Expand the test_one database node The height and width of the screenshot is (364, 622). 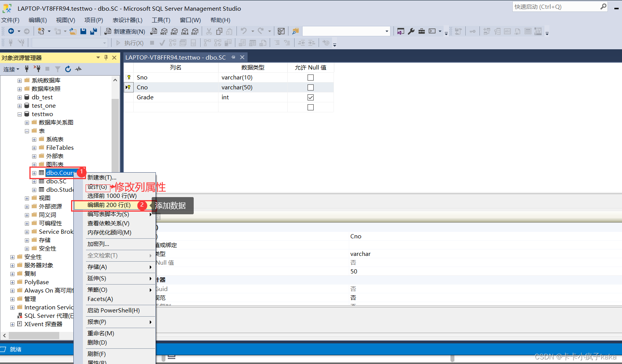pyautogui.click(x=19, y=106)
